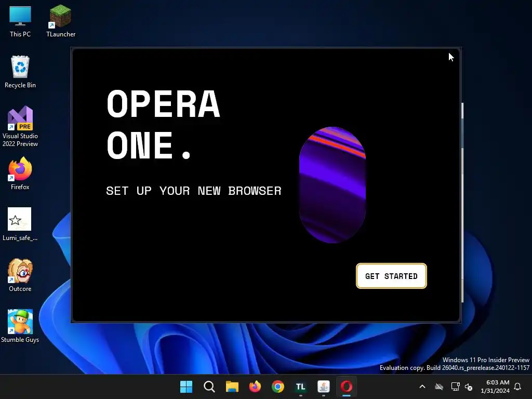The height and width of the screenshot is (399, 532).
Task: Open network display tray icon
Action: click(x=455, y=387)
